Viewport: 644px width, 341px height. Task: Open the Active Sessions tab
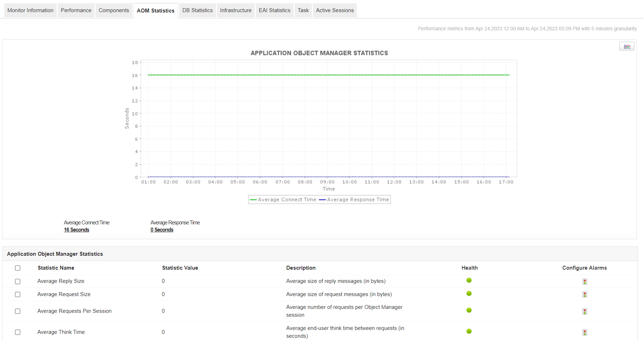(335, 10)
